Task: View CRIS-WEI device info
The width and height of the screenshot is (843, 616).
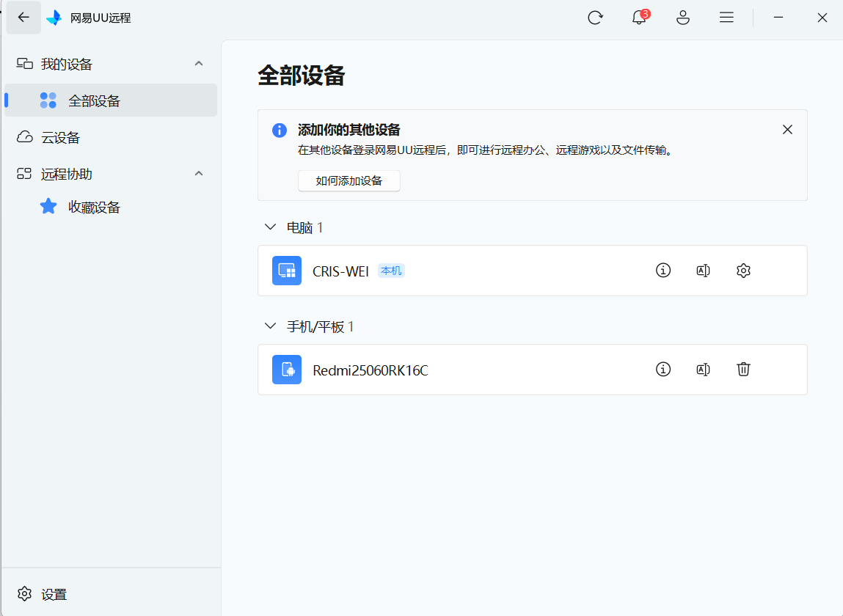Action: pyautogui.click(x=663, y=271)
